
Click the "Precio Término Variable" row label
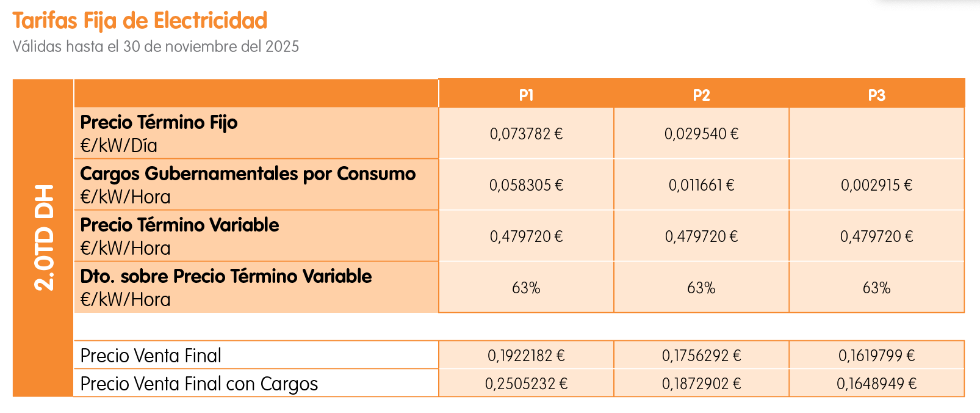pos(179,225)
